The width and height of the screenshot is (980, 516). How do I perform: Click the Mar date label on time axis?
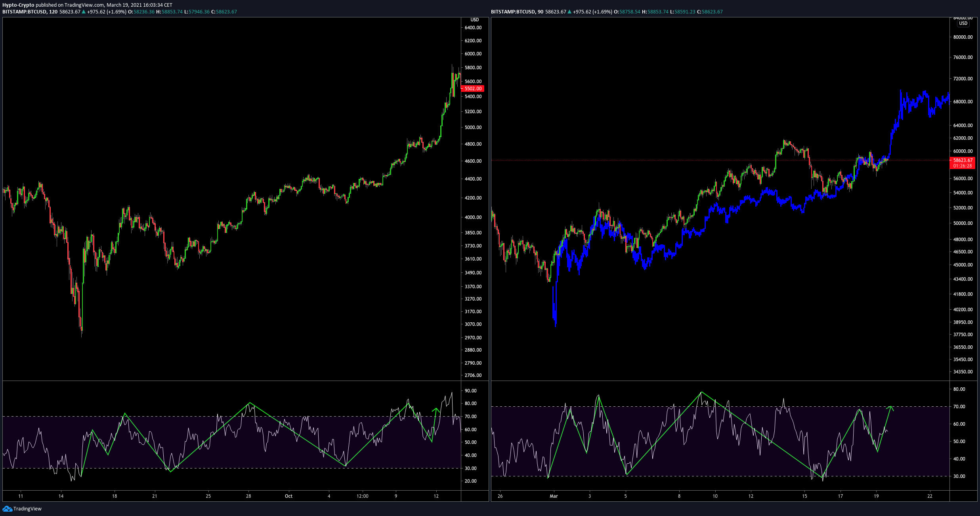554,496
